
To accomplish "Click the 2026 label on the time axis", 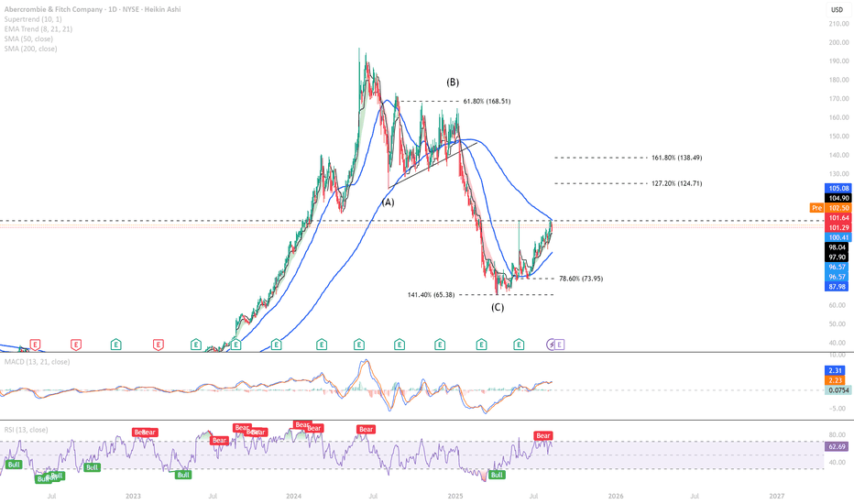I will pyautogui.click(x=616, y=496).
